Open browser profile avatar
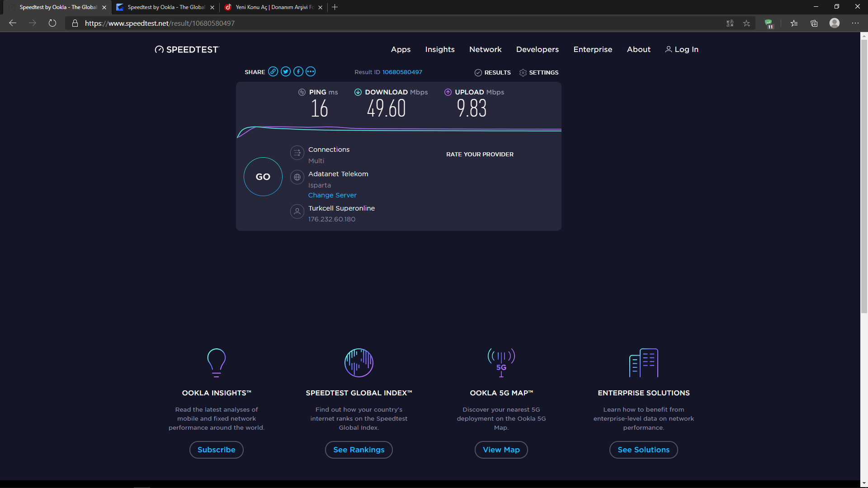Image resolution: width=868 pixels, height=488 pixels. click(835, 23)
